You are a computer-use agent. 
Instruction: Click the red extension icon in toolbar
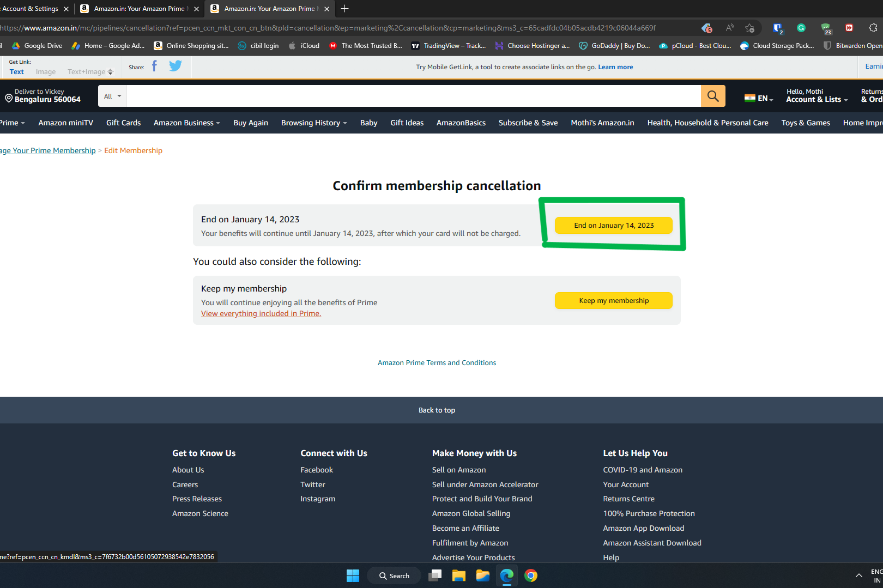(849, 28)
